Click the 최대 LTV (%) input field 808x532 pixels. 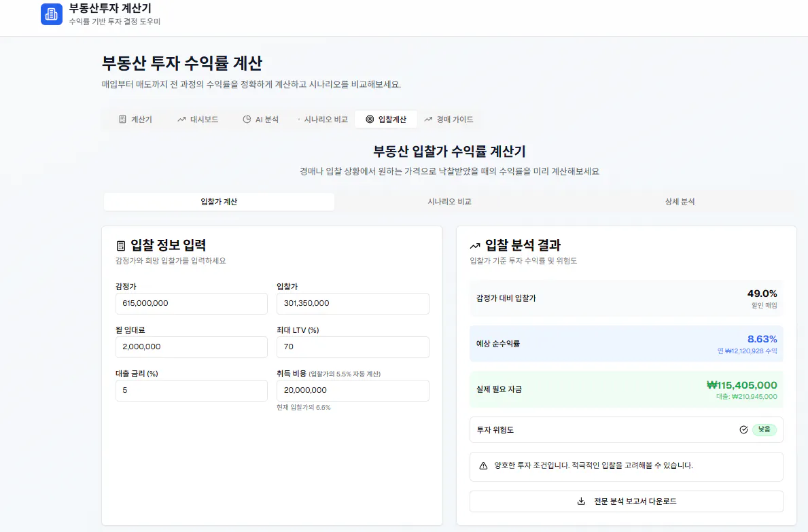(x=353, y=347)
